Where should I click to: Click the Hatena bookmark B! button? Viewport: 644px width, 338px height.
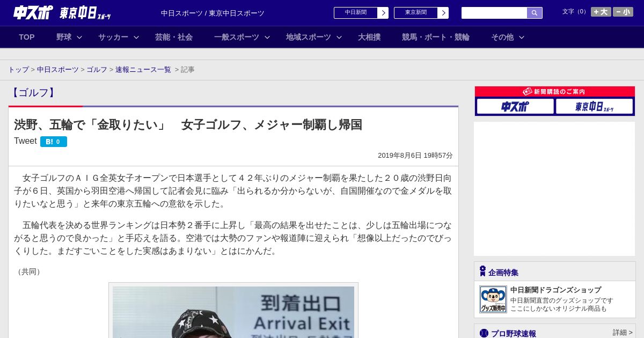(54, 142)
